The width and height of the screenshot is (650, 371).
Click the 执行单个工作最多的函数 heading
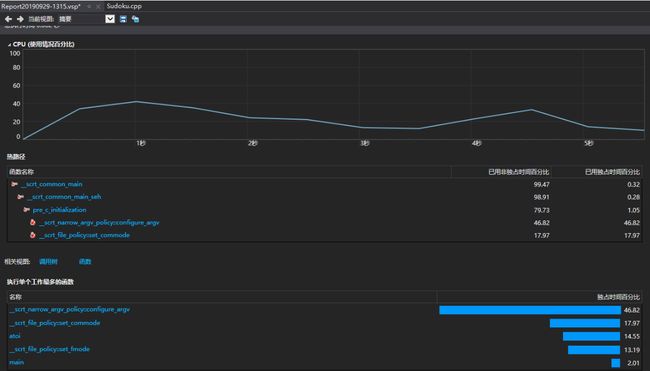(40, 282)
